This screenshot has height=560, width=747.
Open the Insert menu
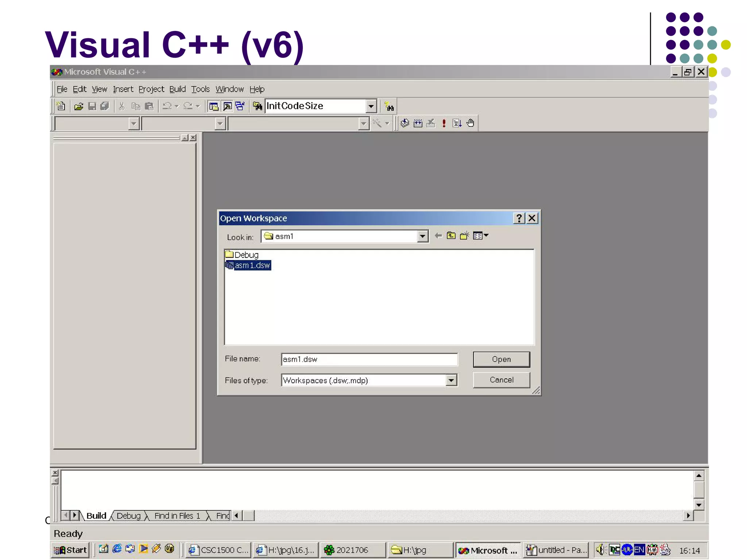click(x=123, y=89)
